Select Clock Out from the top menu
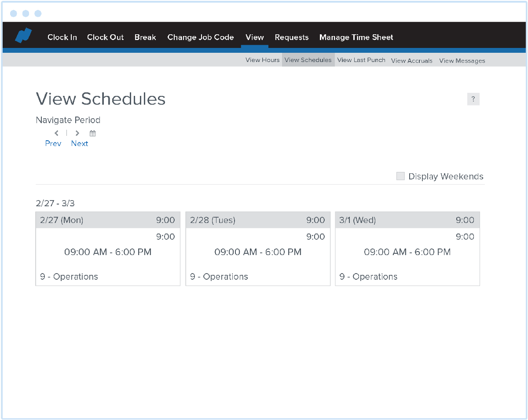 (x=106, y=37)
